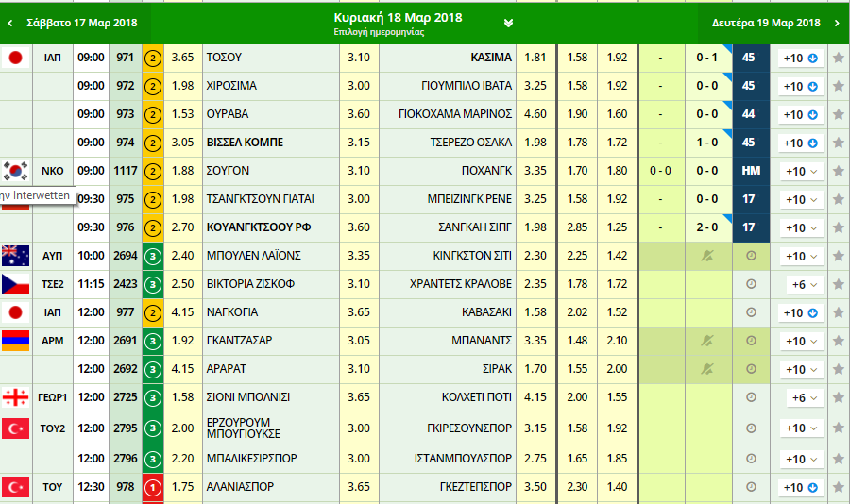
Task: Star the Σουγκόν vs Ποχάνγκ match
Action: [x=838, y=171]
